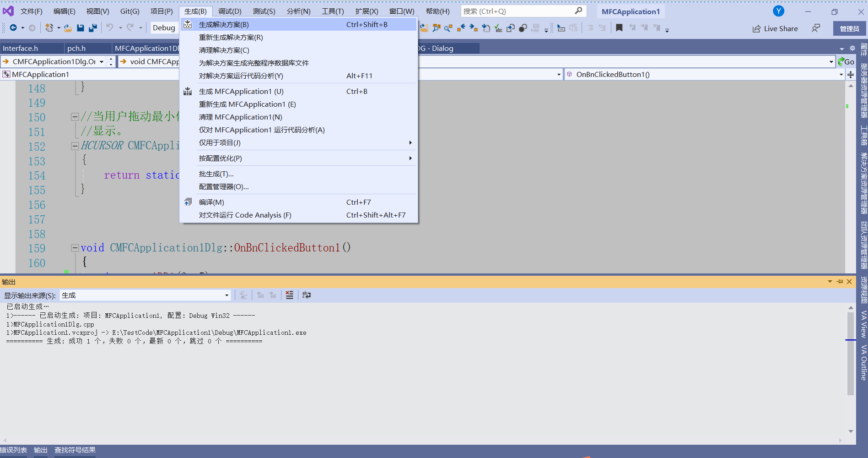This screenshot has height=458, width=868.
Task: Pin the output panel with pushpin icon
Action: (840, 282)
